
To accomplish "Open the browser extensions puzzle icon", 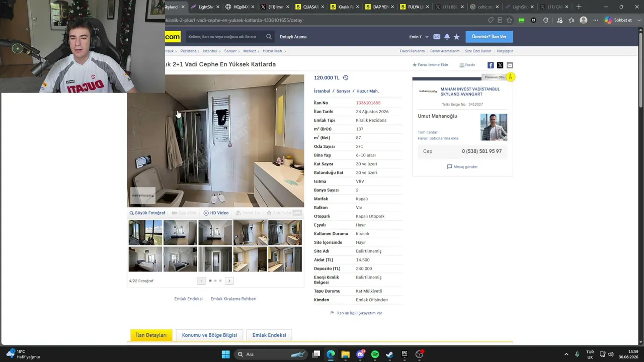I will pyautogui.click(x=546, y=20).
